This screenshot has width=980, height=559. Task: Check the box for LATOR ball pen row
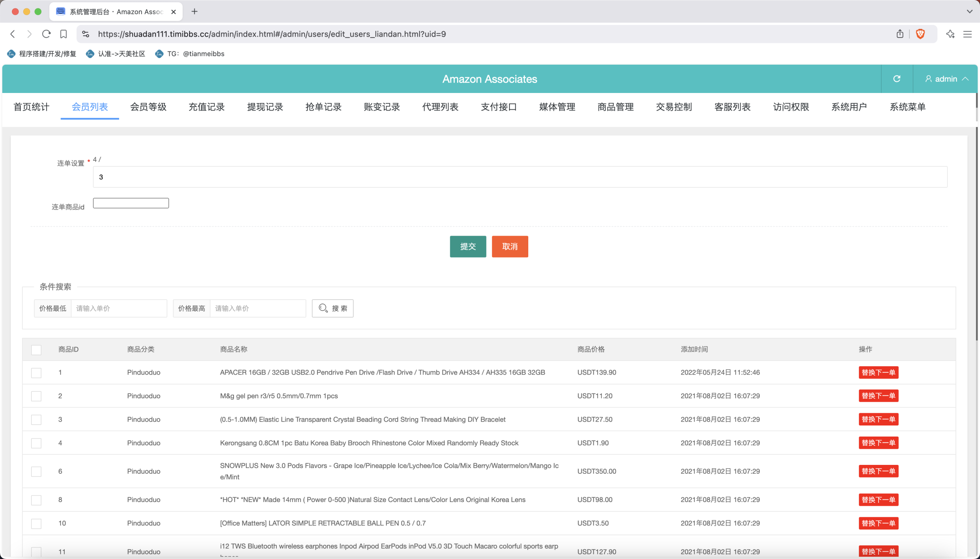click(36, 523)
